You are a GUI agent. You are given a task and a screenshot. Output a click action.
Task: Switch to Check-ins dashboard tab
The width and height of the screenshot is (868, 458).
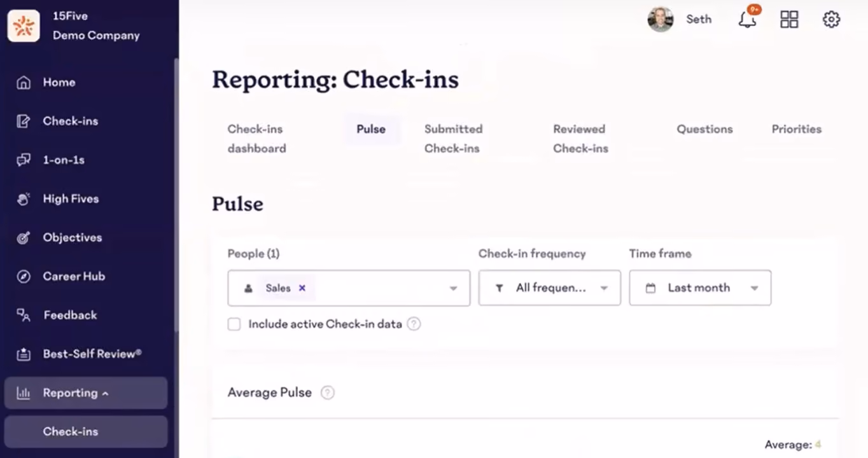click(x=256, y=139)
